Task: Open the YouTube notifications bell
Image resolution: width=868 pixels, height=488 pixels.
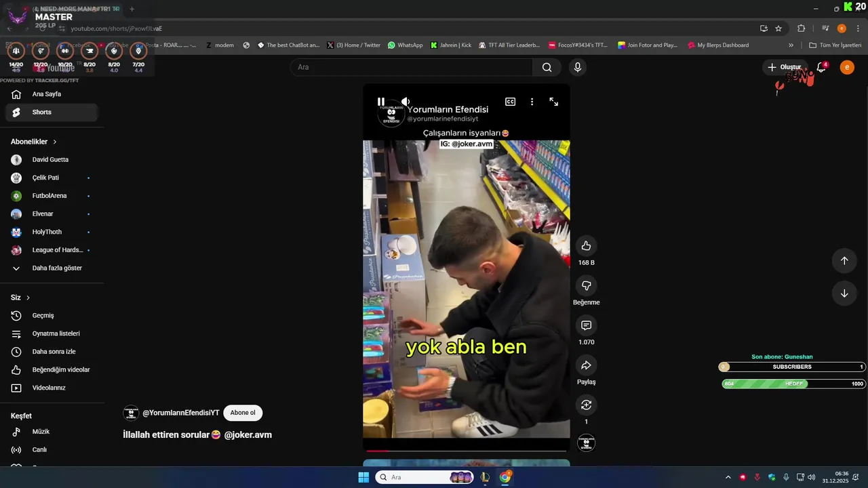Action: pos(821,67)
